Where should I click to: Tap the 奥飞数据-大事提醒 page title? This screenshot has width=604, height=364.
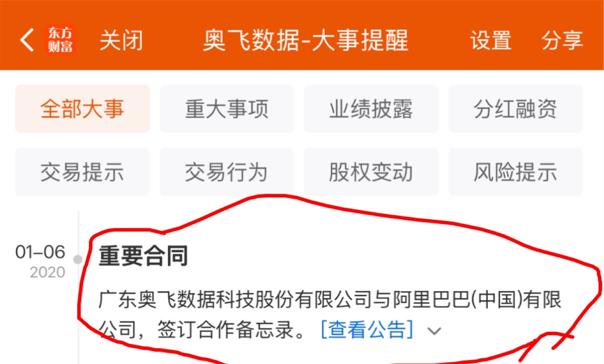click(x=306, y=40)
